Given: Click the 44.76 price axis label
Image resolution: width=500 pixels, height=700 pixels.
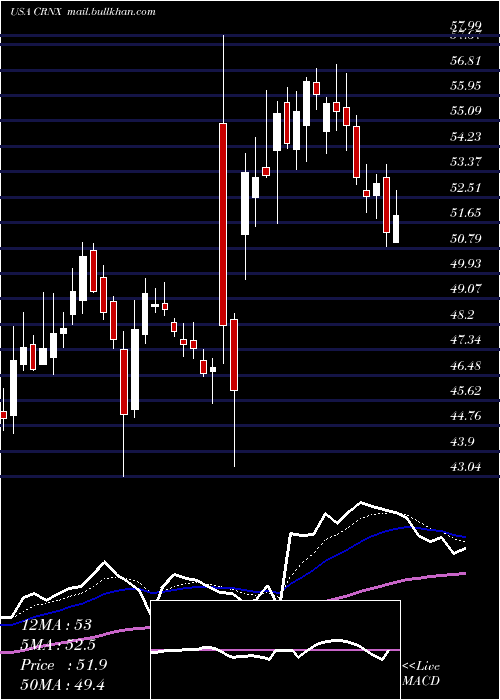Looking at the screenshot, I should click(466, 416).
